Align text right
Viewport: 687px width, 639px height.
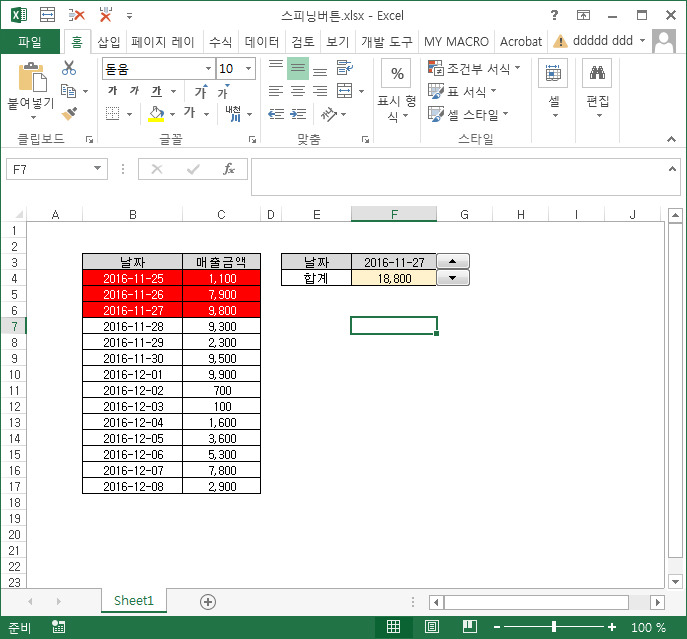point(320,91)
